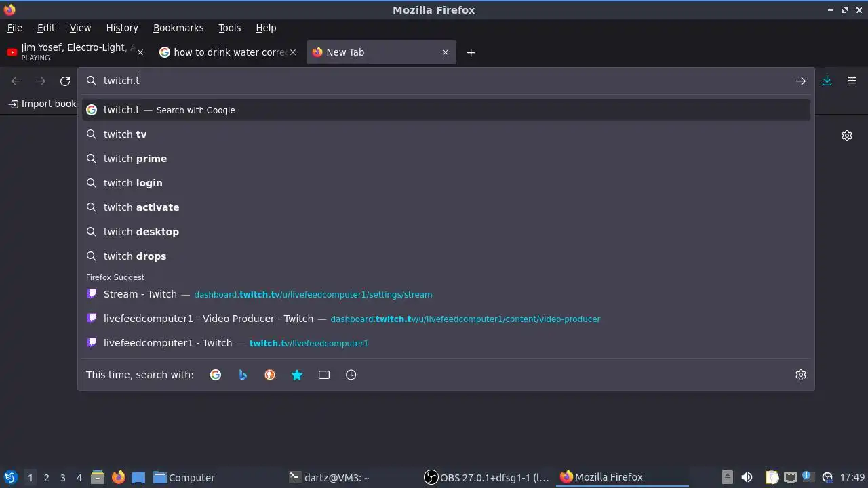Screen dimensions: 868x488
Task: Search bookmarks with the star icon
Action: (x=297, y=375)
